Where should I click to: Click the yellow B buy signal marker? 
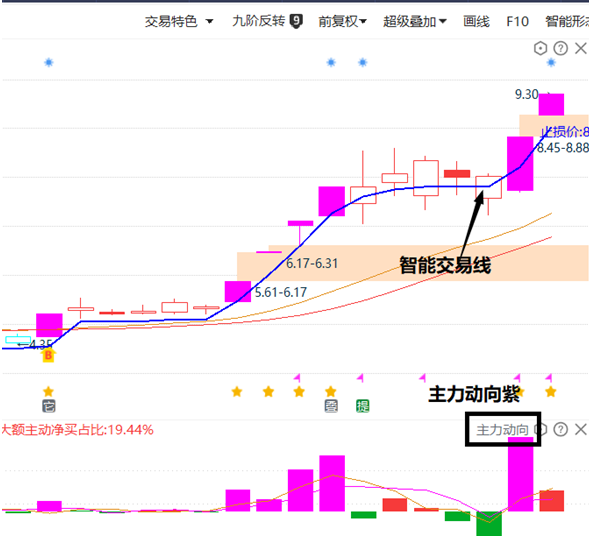click(48, 355)
